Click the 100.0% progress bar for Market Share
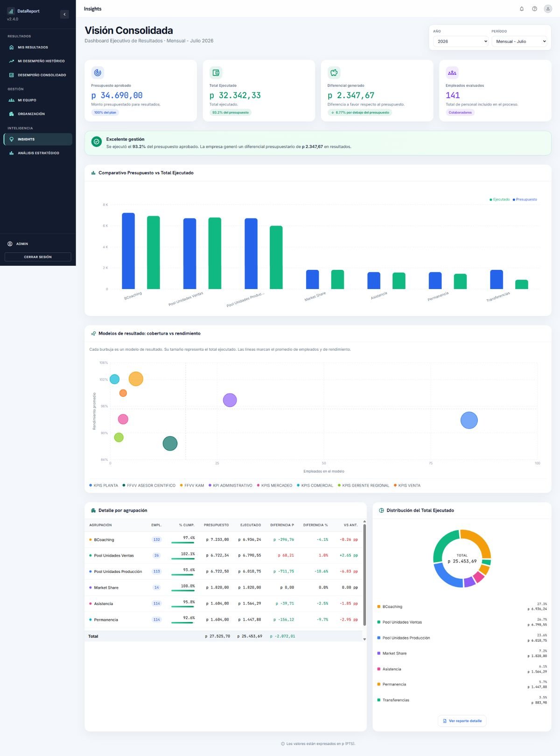Image resolution: width=560 pixels, height=756 pixels. click(183, 591)
